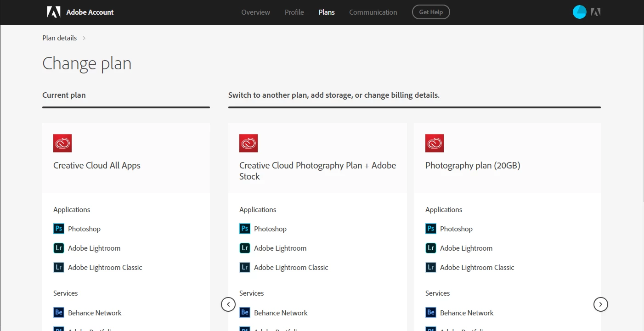This screenshot has width=644, height=331.
Task: Click Behance icon in Photography + Adobe Stock card
Action: pyautogui.click(x=245, y=313)
